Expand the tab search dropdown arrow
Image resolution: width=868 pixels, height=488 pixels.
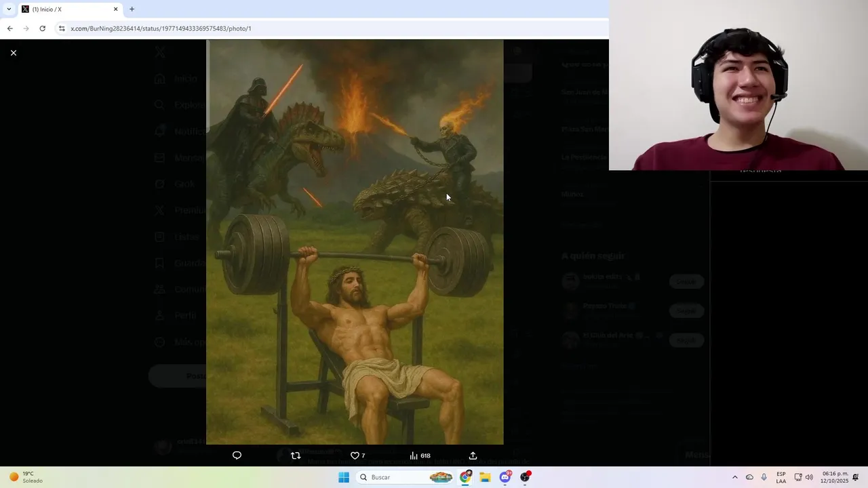[x=9, y=9]
